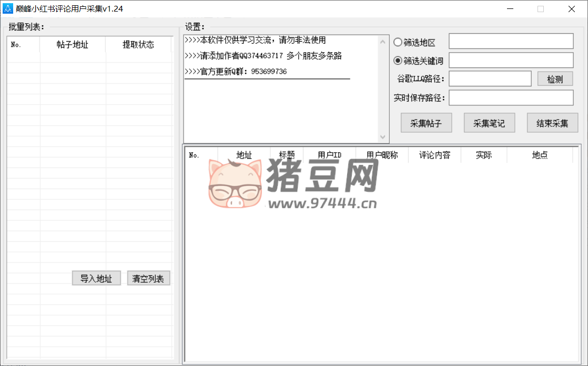The image size is (588, 366).
Task: Click the app icon in title bar
Action: (7, 8)
